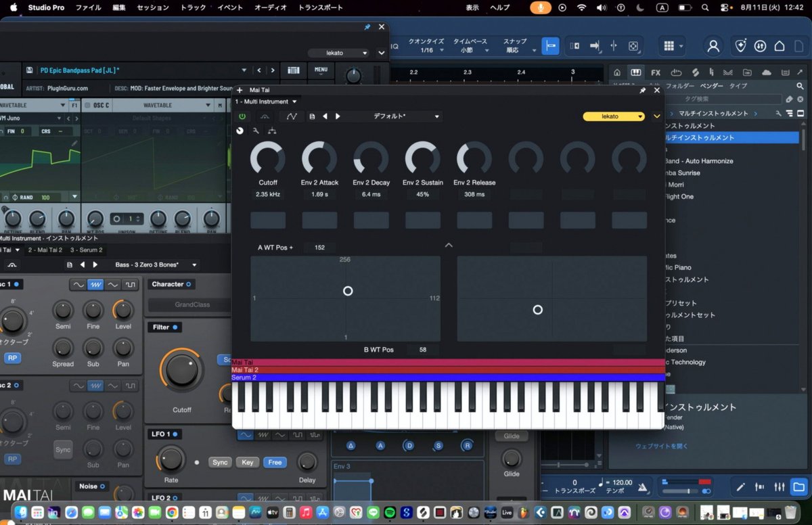Go to previous preset beside デフォルト

click(x=325, y=116)
